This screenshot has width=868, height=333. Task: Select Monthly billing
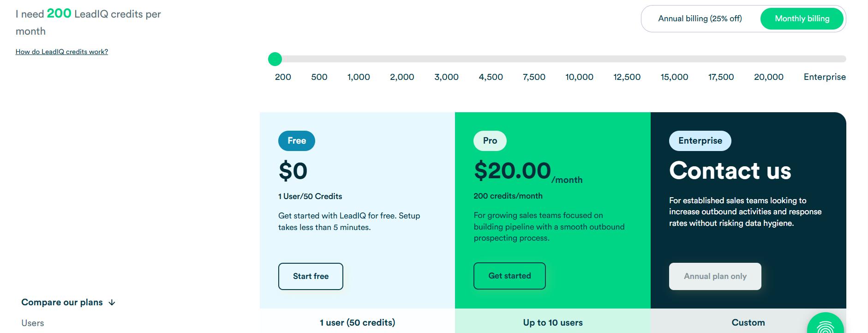pyautogui.click(x=802, y=18)
